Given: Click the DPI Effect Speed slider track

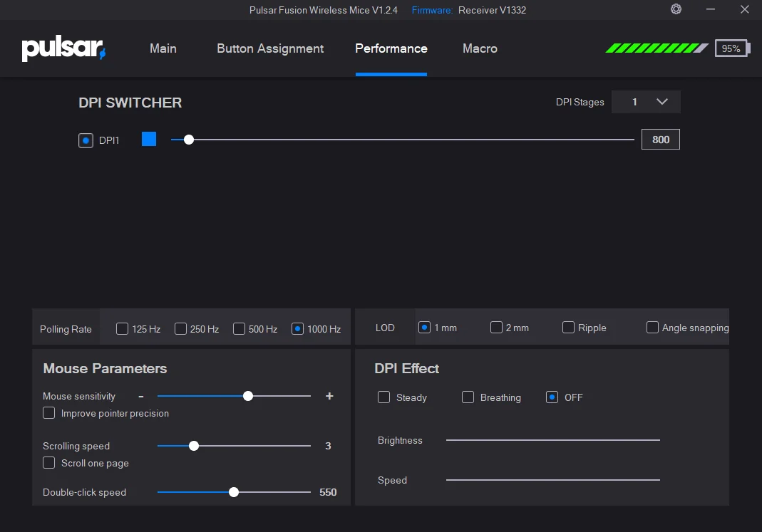Looking at the screenshot, I should [553, 479].
